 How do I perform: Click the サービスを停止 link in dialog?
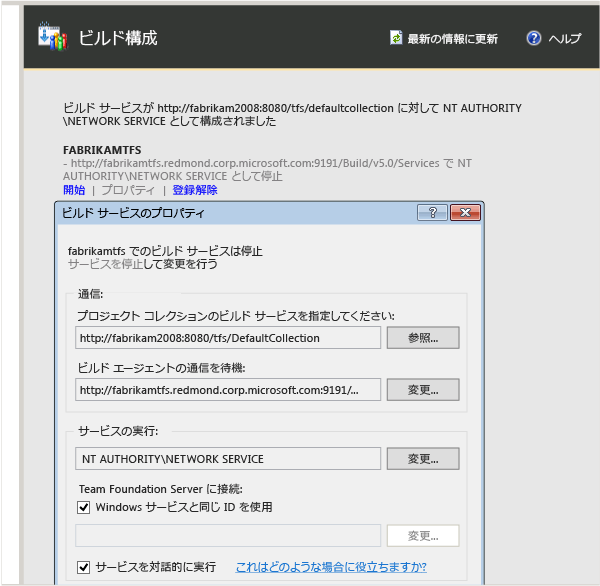coord(105,264)
